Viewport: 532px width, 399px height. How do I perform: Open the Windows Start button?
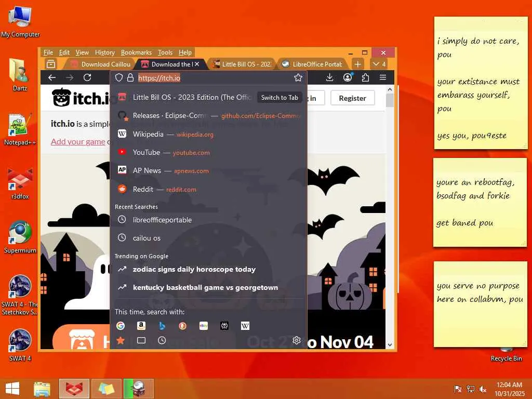pos(12,389)
